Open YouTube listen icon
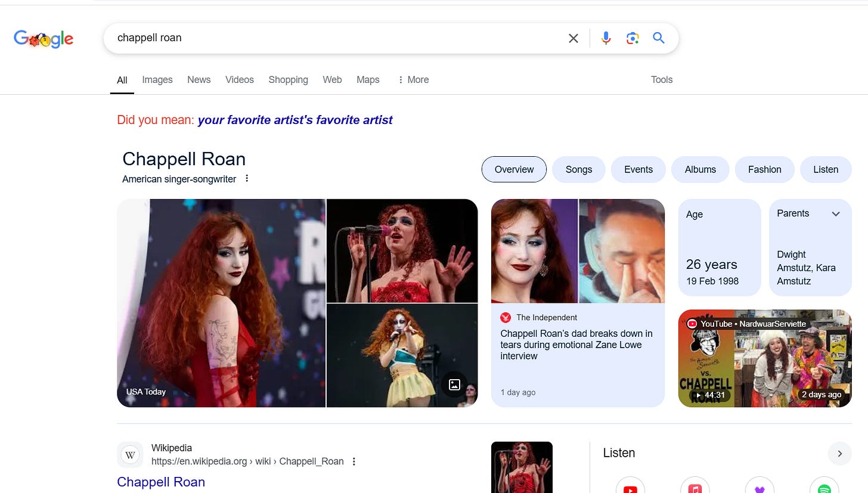The image size is (868, 493). 630,485
